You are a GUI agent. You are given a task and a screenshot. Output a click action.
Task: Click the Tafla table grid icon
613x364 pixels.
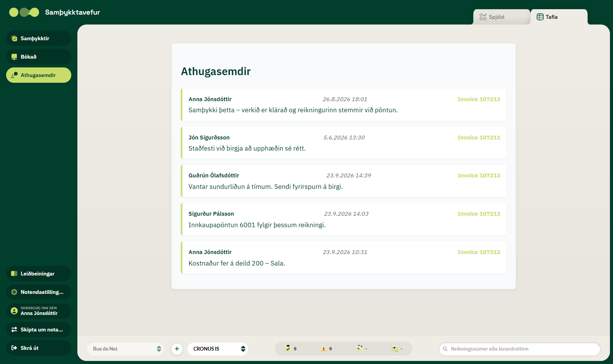[540, 17]
